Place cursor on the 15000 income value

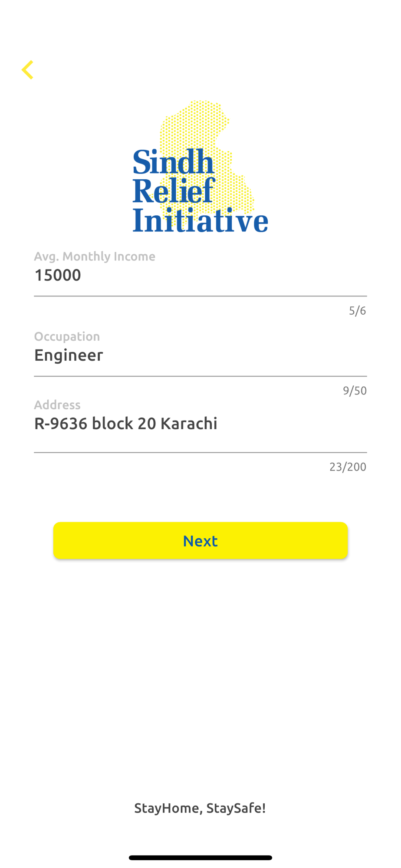pos(57,275)
